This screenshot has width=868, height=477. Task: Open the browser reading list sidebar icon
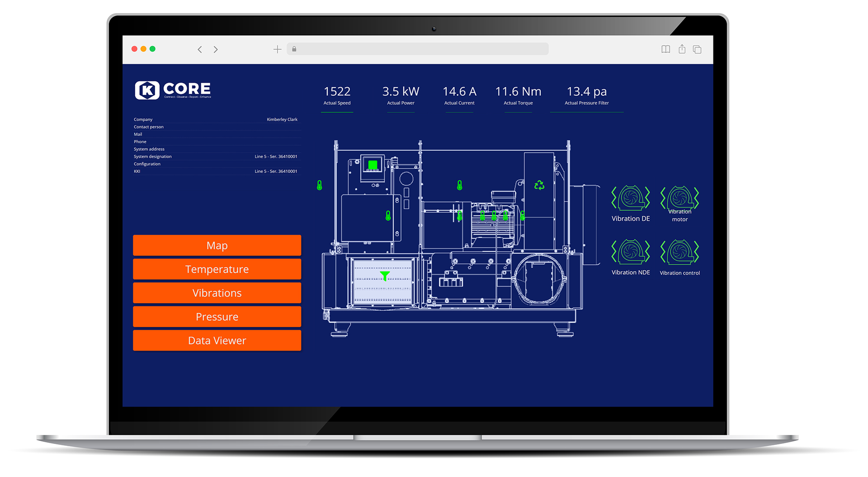pos(665,49)
